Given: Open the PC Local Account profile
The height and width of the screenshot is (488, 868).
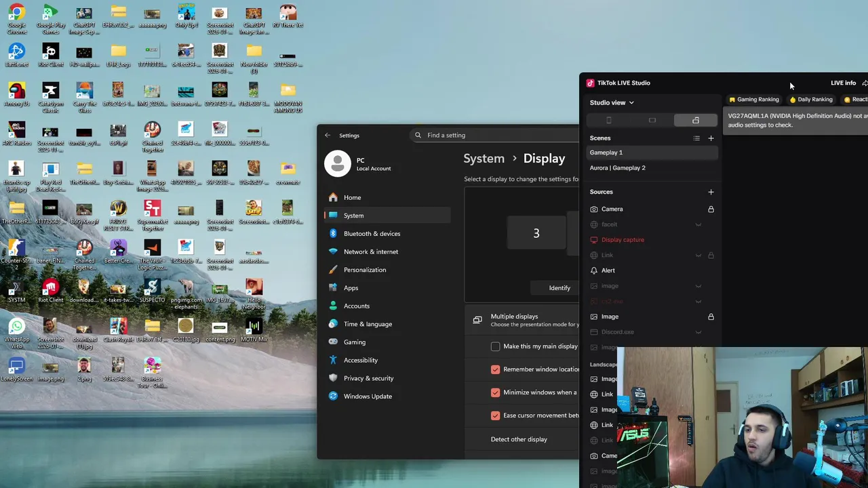Looking at the screenshot, I should (x=359, y=164).
